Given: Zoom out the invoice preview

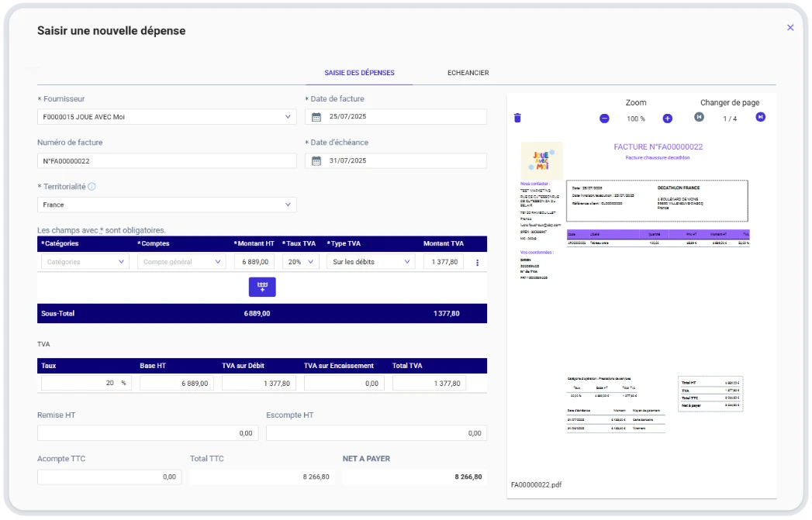Looking at the screenshot, I should [604, 118].
